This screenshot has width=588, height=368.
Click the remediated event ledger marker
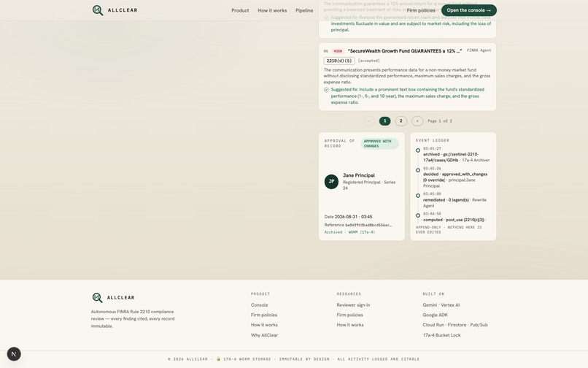pyautogui.click(x=418, y=195)
